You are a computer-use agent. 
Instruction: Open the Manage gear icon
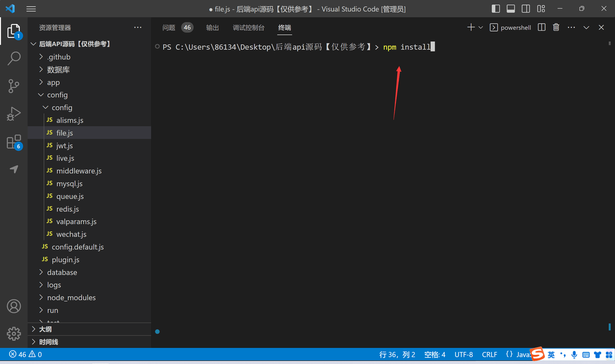[x=14, y=333]
